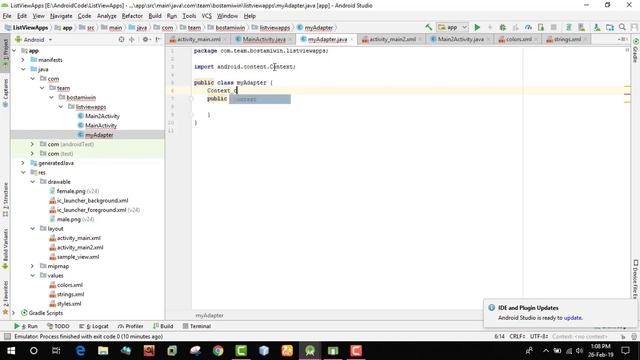Click the Windows Start button

pyautogui.click(x=11, y=351)
